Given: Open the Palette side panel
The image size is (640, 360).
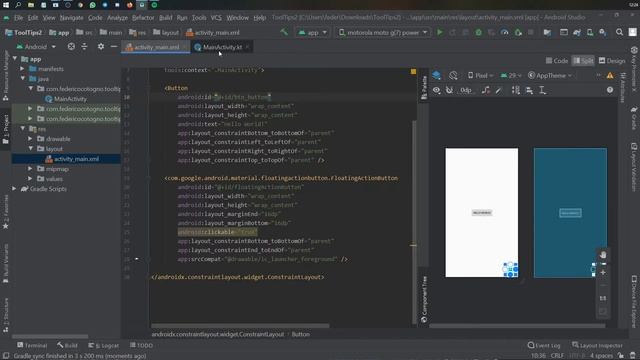Looking at the screenshot, I should 424,87.
